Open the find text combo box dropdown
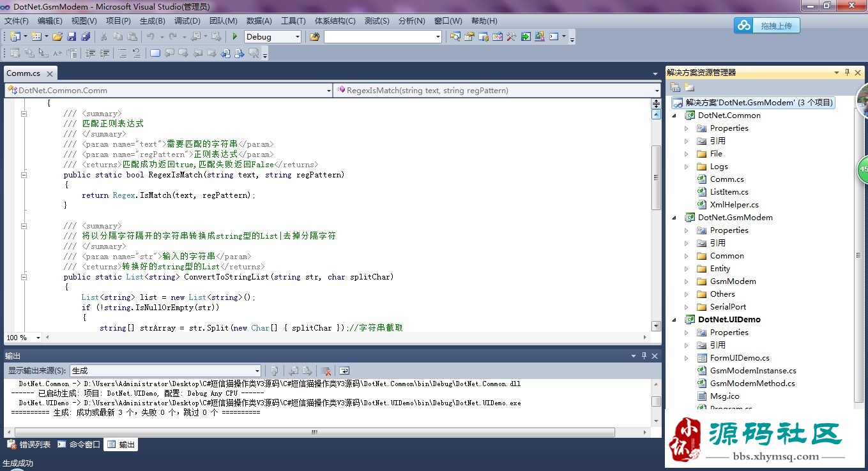This screenshot has height=471, width=868. [x=438, y=37]
